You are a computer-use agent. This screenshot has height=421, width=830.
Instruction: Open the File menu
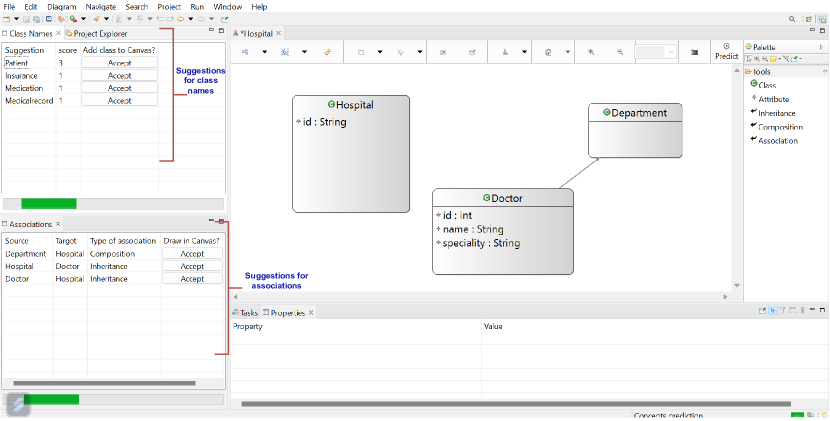click(9, 7)
